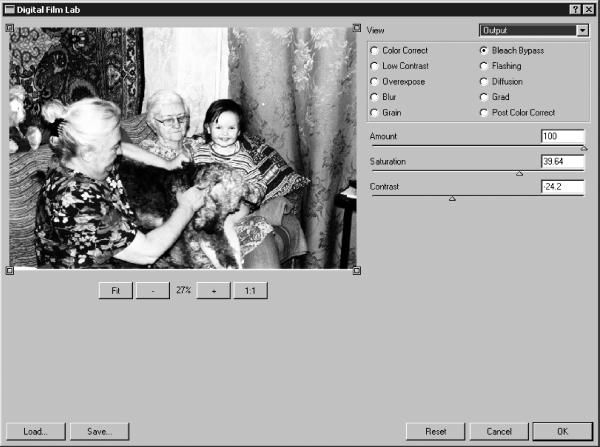
Task: Set preview zoom to 1:1
Action: tap(250, 290)
